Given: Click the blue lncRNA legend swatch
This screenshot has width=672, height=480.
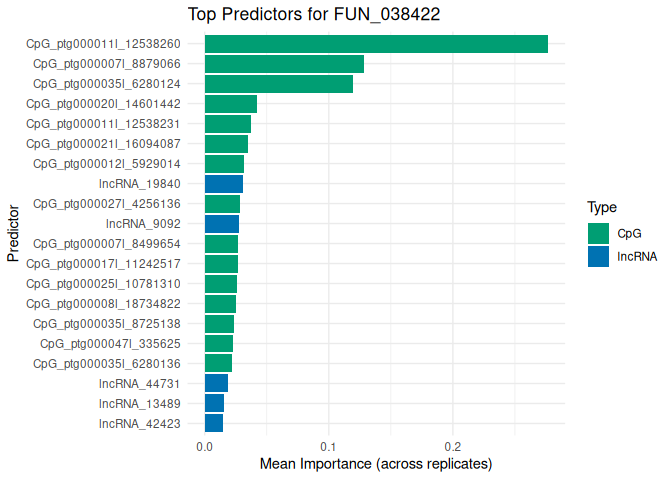Looking at the screenshot, I should (x=598, y=256).
